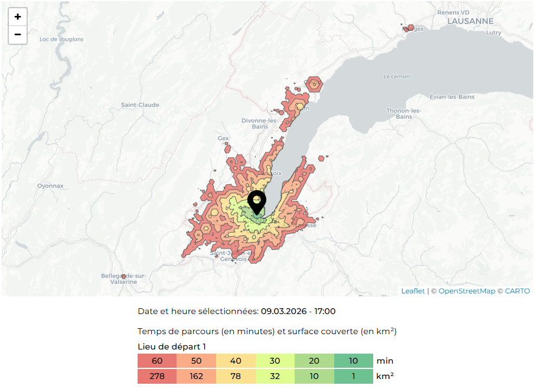Select the 40 min yellow legend swatch
This screenshot has width=535, height=392.
tap(236, 361)
